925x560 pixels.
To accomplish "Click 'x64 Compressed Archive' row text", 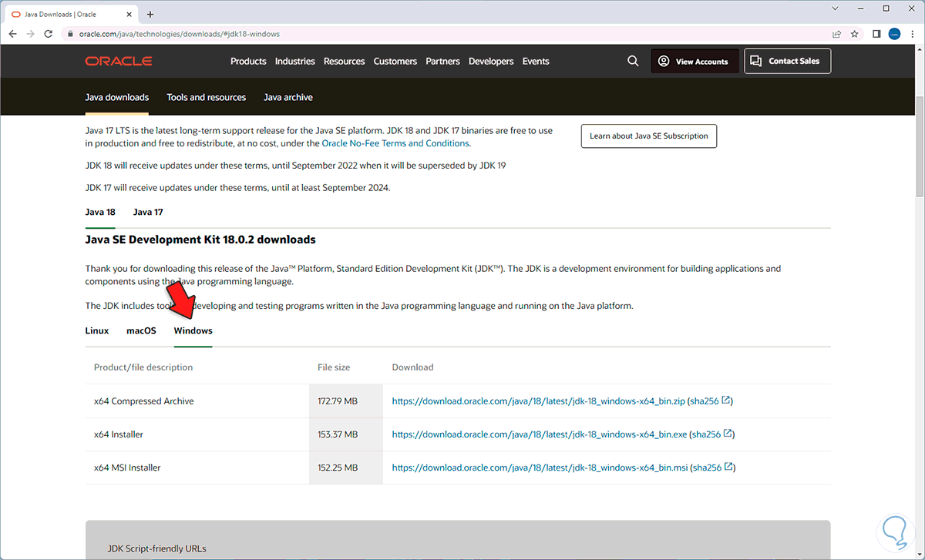I will tap(143, 401).
